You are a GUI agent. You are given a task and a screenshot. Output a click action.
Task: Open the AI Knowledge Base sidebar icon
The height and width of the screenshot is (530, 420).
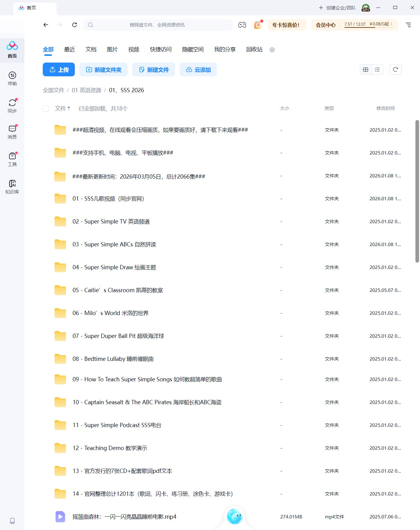(12, 187)
